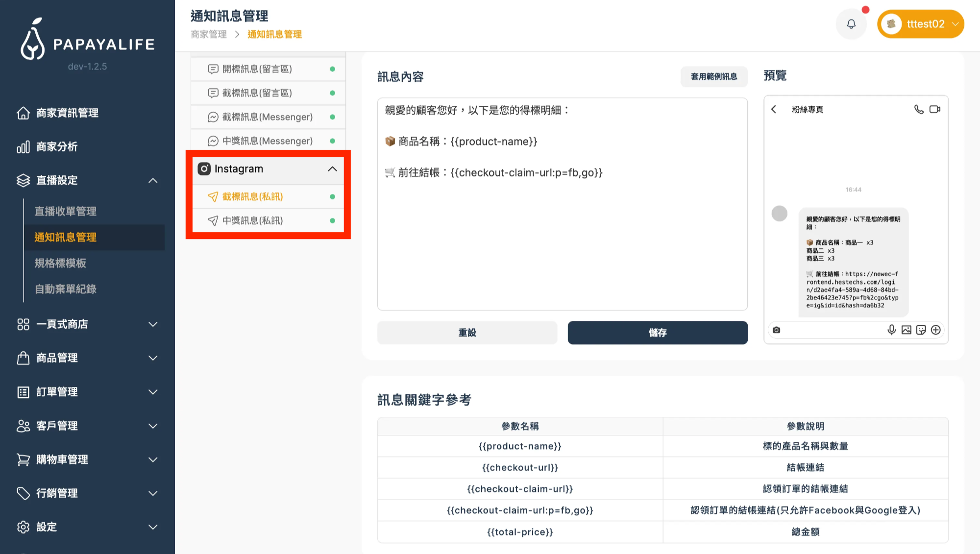Collapse the 直播設定 sidebar menu
The image size is (980, 554).
[153, 181]
